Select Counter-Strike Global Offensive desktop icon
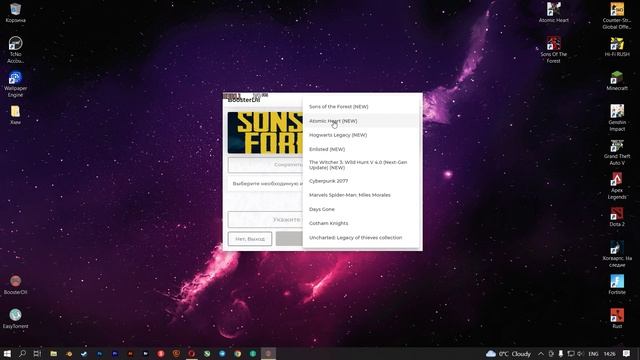 617,16
